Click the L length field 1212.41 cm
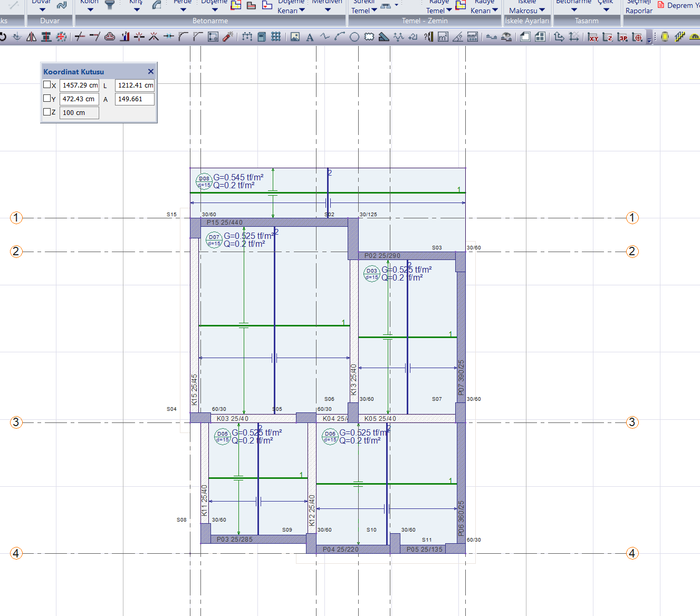The height and width of the screenshot is (616, 700). (x=135, y=85)
